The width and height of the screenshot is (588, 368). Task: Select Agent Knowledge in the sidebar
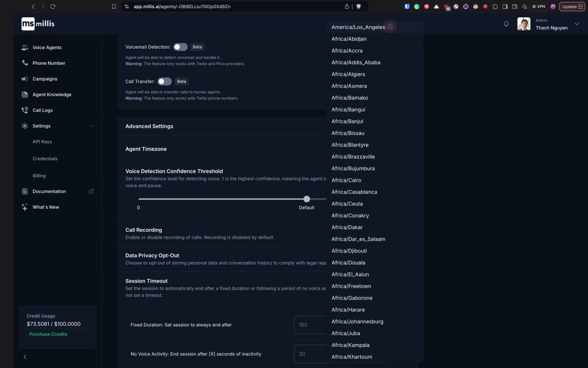point(52,94)
